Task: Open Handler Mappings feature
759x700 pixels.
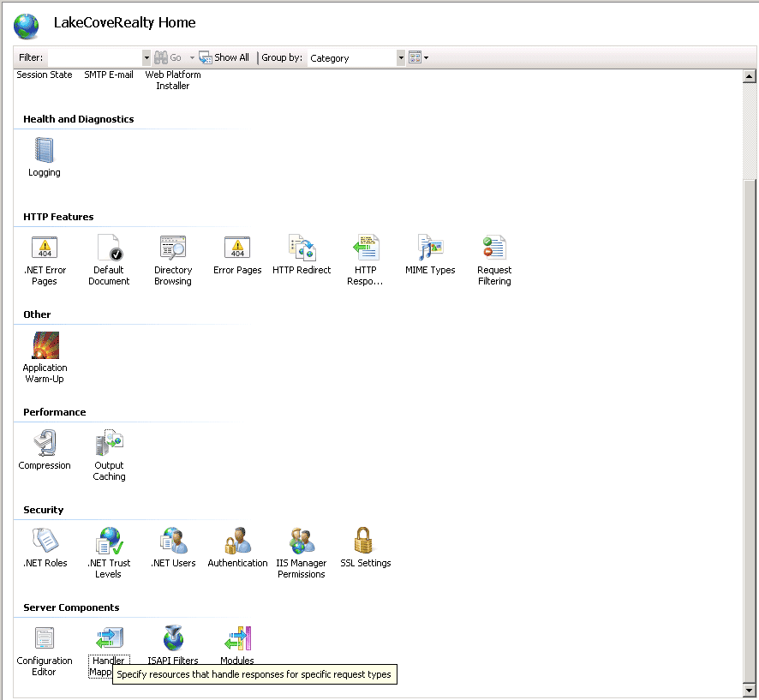Action: [x=109, y=651]
